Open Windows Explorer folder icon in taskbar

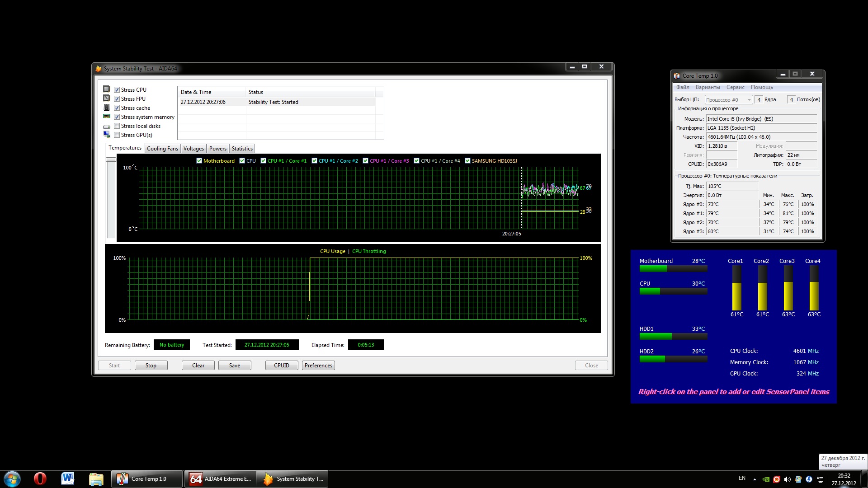[x=96, y=479]
